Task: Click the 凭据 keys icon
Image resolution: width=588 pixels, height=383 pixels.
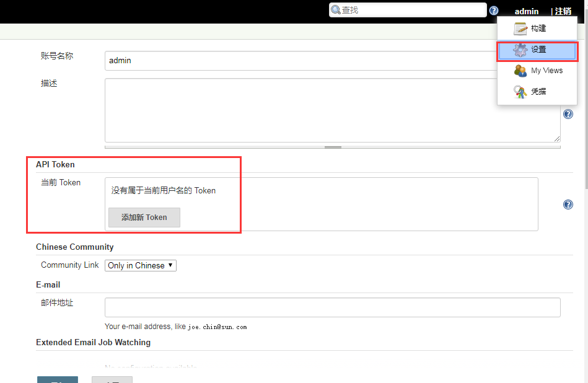Action: point(520,92)
